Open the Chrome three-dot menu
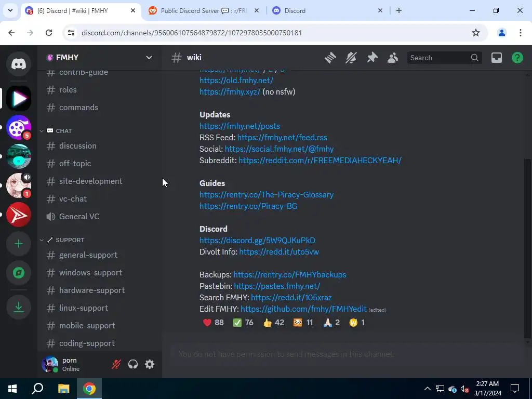Viewport: 532px width, 399px height. (521, 33)
